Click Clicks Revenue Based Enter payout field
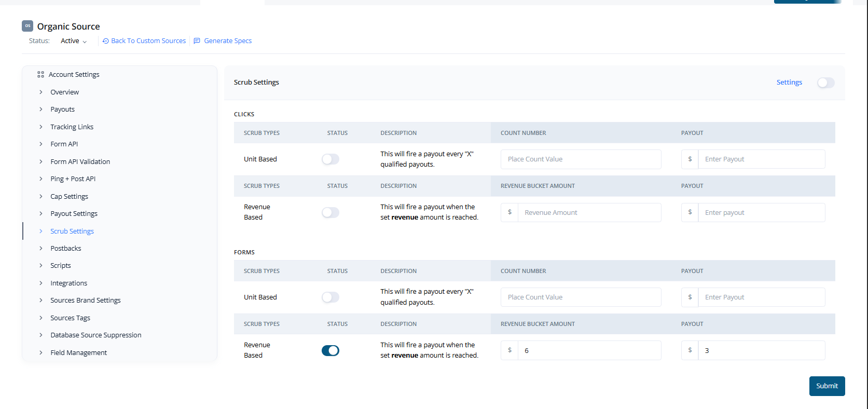The height and width of the screenshot is (409, 868). point(762,212)
